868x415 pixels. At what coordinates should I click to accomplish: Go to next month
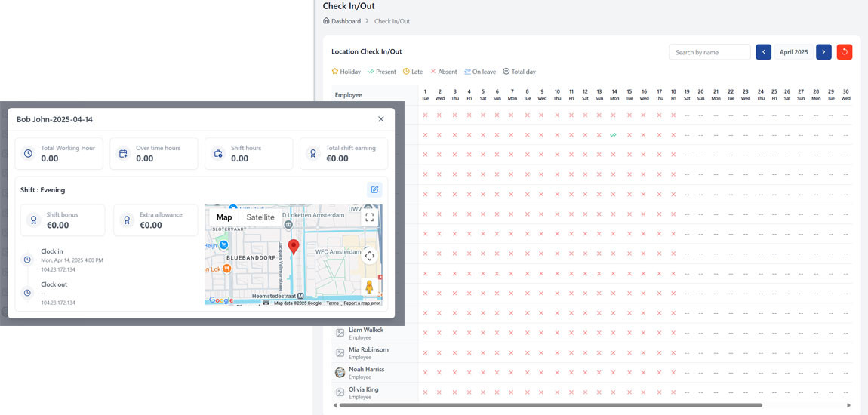(823, 52)
